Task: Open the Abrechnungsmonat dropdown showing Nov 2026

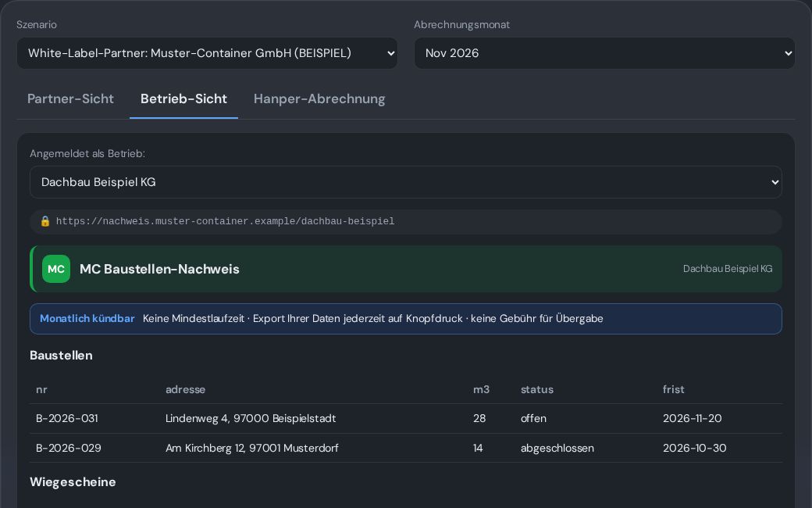Action: [x=604, y=53]
